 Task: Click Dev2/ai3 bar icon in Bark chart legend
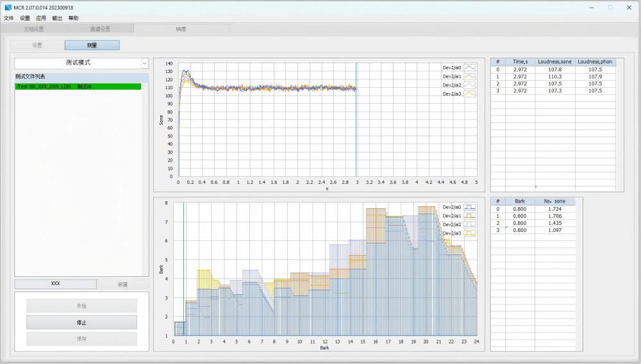[x=470, y=234]
